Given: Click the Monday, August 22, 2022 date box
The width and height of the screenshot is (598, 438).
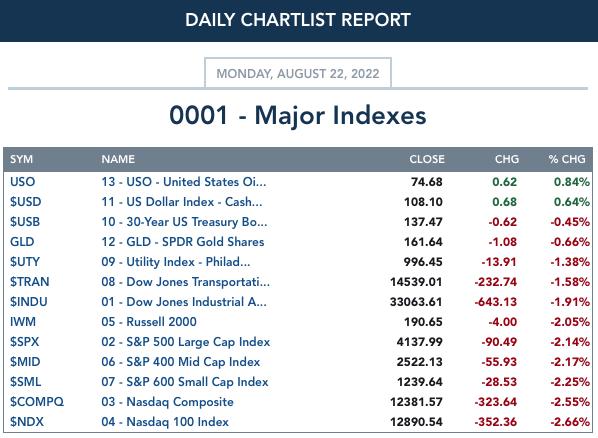Looking at the screenshot, I should (298, 73).
